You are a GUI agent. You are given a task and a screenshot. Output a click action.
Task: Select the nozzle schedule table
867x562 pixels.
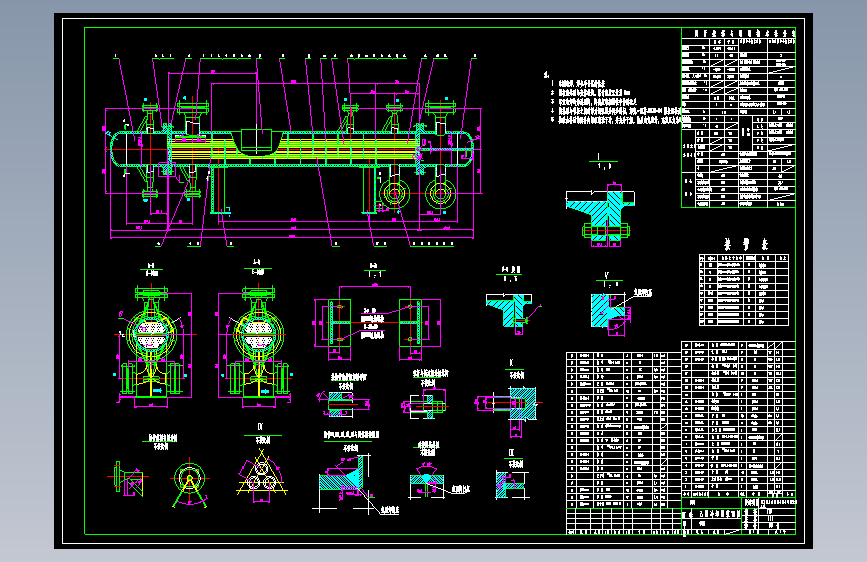[744, 290]
